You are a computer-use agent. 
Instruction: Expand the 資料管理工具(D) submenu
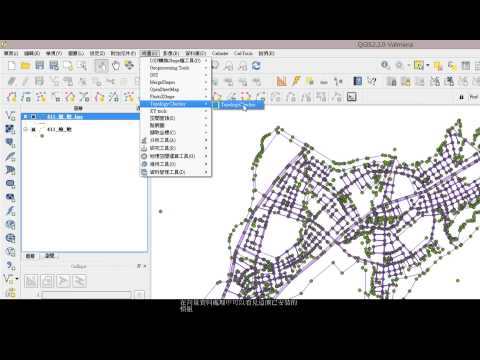(x=175, y=172)
